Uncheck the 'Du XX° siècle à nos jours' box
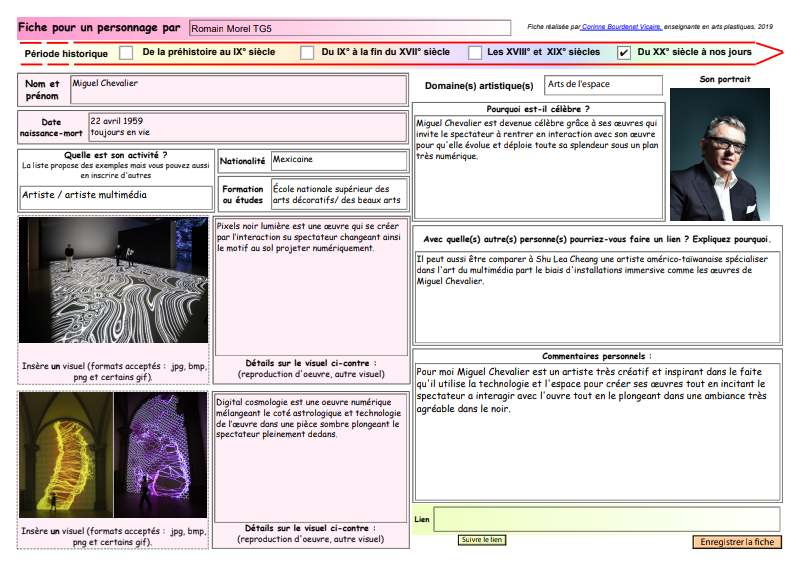The width and height of the screenshot is (800, 566). click(624, 52)
